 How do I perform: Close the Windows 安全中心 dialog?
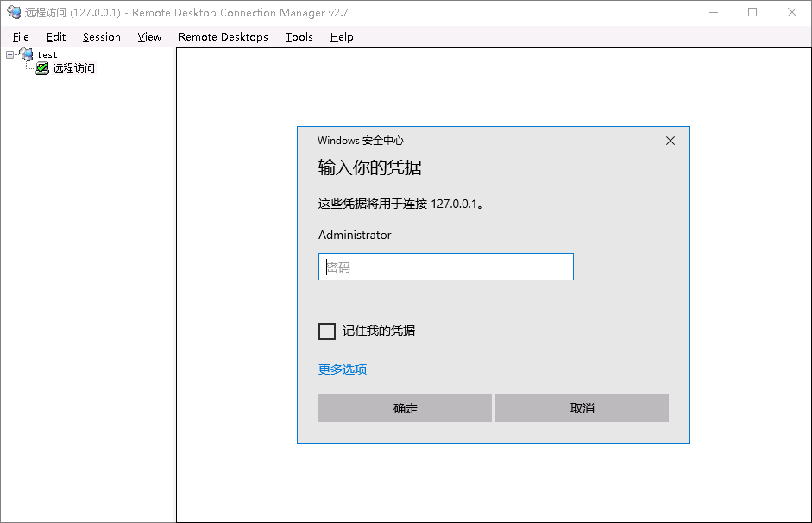pyautogui.click(x=670, y=141)
